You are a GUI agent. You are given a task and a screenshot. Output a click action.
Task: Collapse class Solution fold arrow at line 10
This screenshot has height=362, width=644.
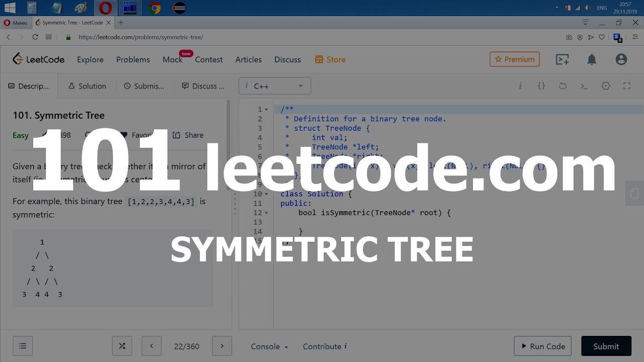[267, 194]
